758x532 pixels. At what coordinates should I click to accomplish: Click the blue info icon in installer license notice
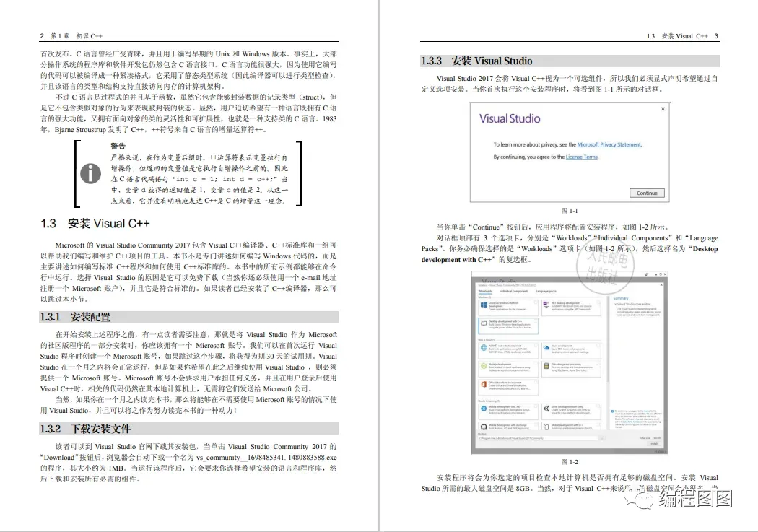tap(612, 411)
